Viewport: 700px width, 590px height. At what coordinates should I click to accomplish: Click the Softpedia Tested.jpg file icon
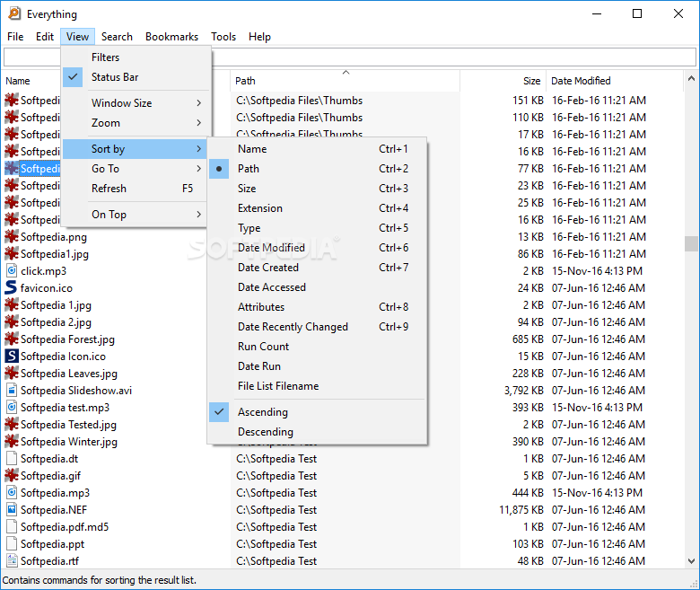click(11, 424)
